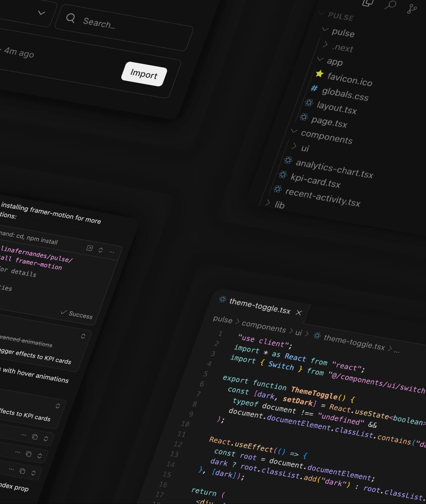
Task: Collapse the list containing struck-through advanced animations
Action: pyautogui.click(x=83, y=336)
